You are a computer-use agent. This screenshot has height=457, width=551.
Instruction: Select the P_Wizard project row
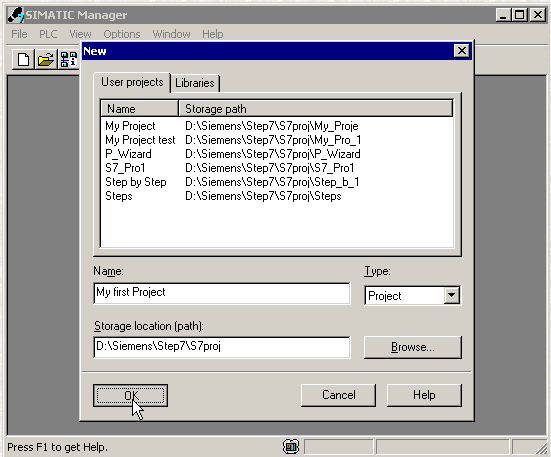click(x=128, y=154)
